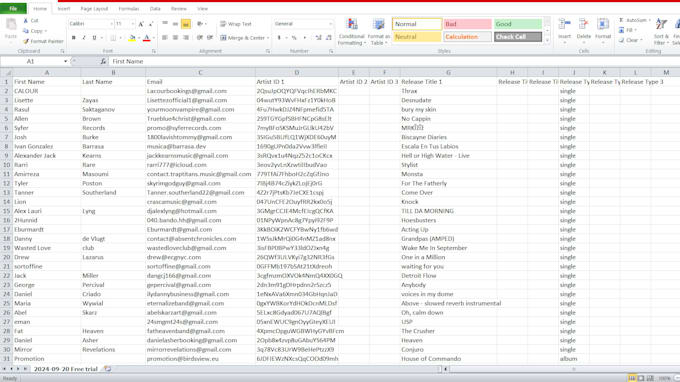
Task: Click the AutoSum sigma
Action: pos(621,20)
